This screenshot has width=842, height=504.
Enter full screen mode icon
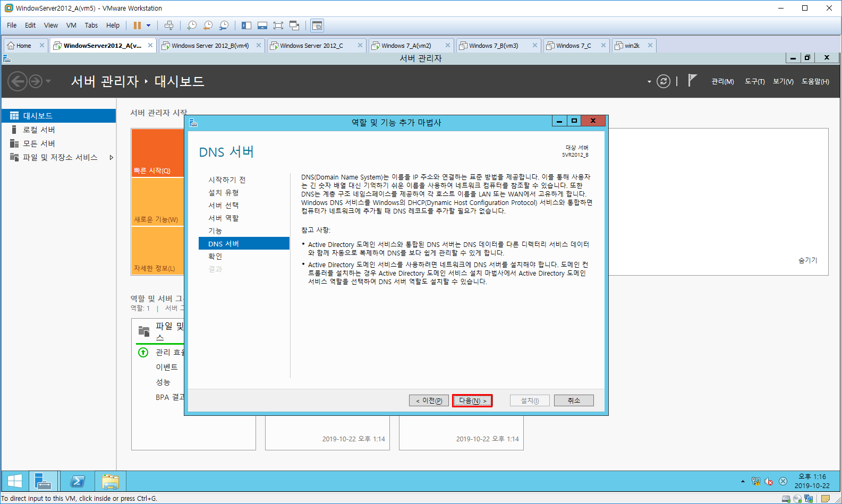pos(278,25)
